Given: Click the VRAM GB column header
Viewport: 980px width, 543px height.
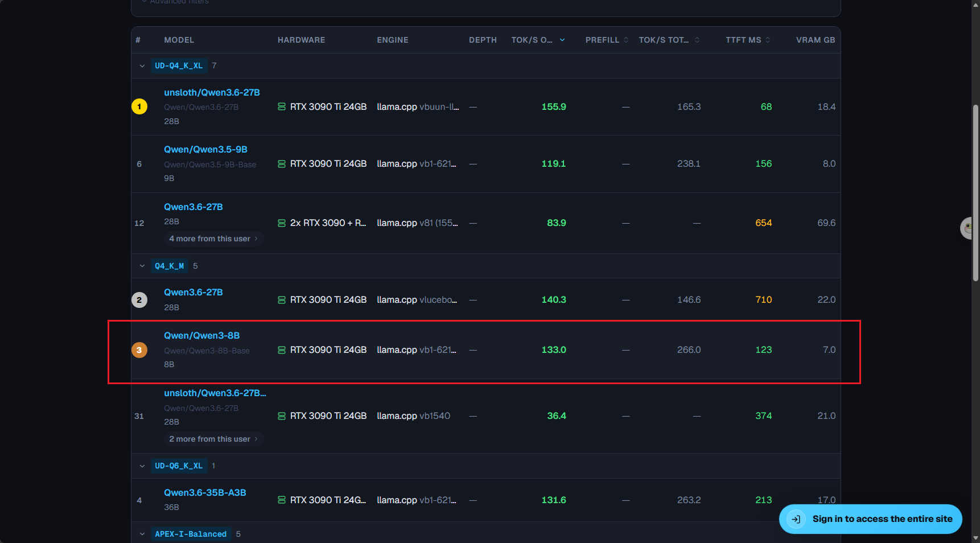Looking at the screenshot, I should coord(816,40).
